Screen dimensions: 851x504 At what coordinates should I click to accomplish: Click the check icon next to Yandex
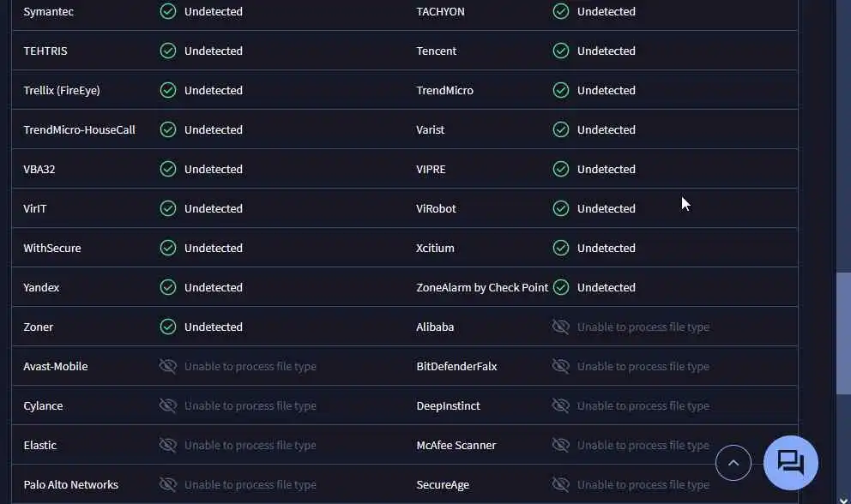tap(168, 287)
